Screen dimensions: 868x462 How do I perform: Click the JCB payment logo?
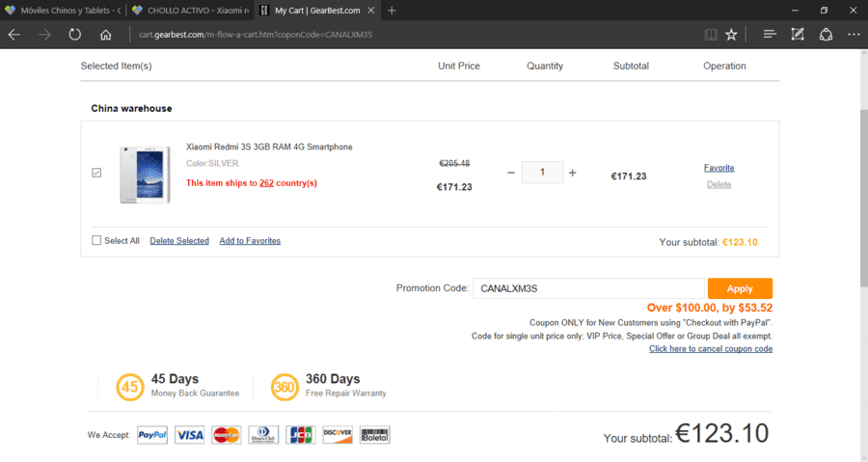click(x=301, y=435)
